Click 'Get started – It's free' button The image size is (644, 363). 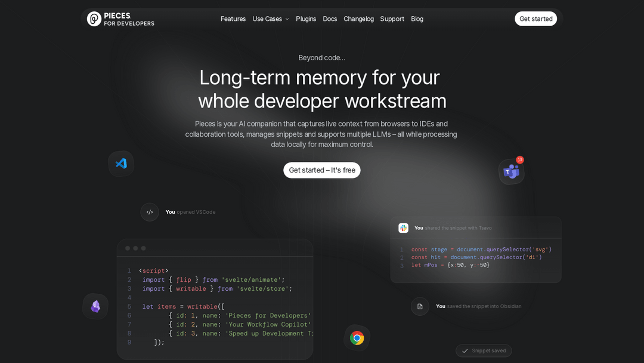coord(322,170)
